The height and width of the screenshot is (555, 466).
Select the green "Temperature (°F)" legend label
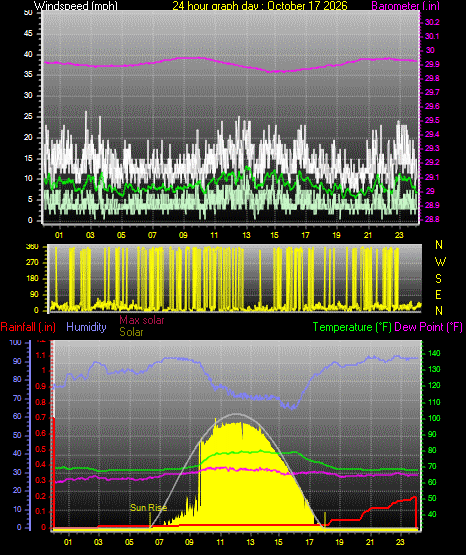(352, 327)
